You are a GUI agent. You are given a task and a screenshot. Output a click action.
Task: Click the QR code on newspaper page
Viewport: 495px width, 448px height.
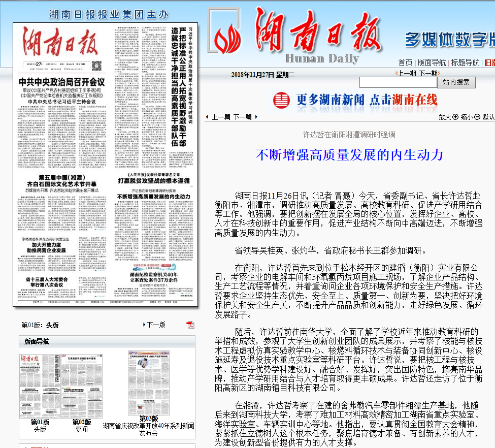pyautogui.click(x=96, y=66)
